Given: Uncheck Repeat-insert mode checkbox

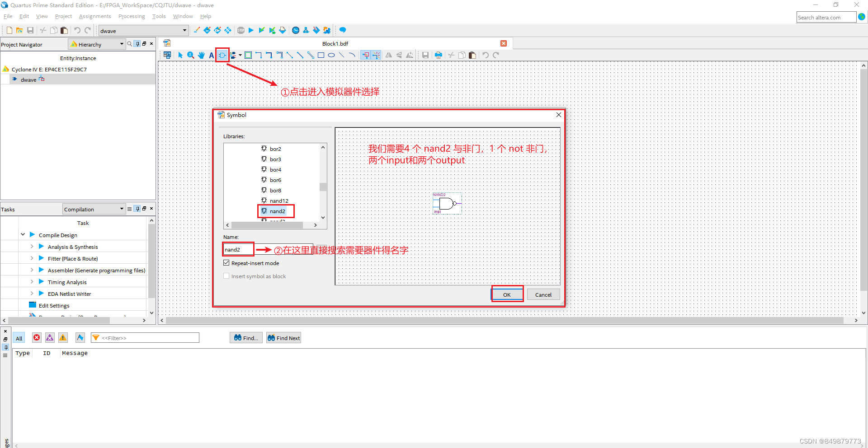Looking at the screenshot, I should (226, 263).
